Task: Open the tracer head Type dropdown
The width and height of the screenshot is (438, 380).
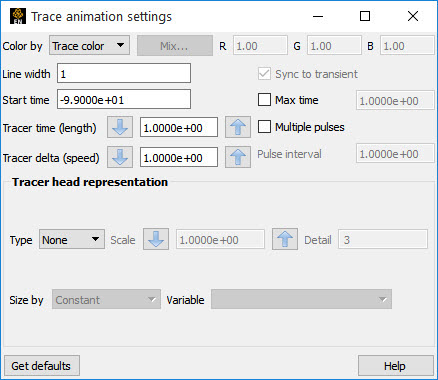Action: tap(72, 239)
